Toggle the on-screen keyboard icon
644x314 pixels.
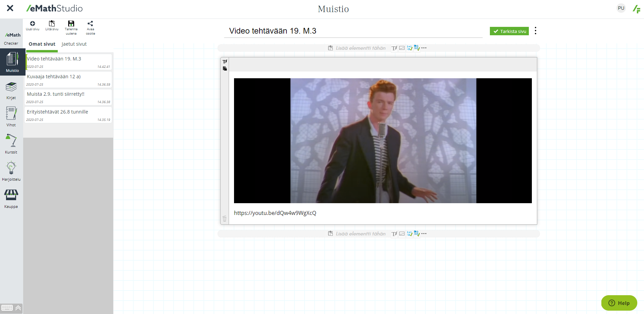click(x=7, y=308)
